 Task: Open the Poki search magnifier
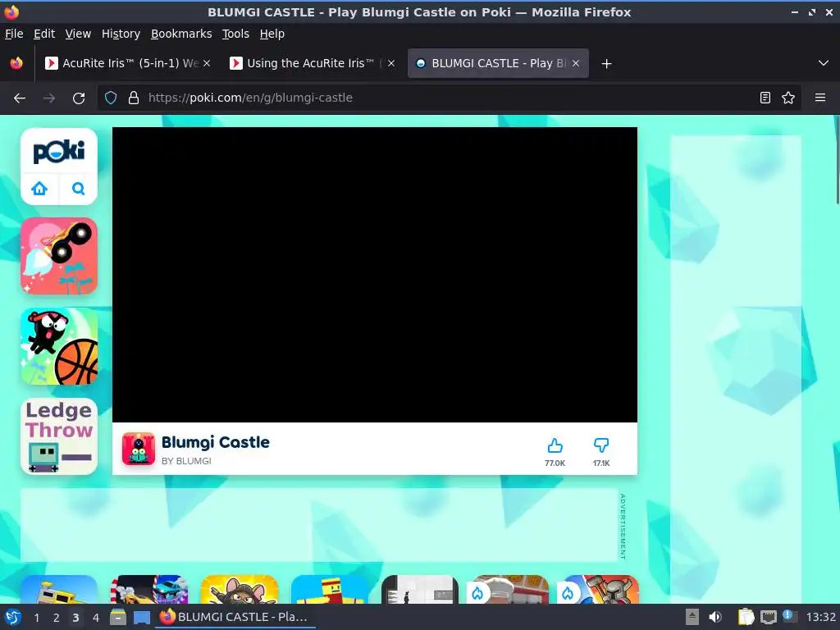[x=78, y=189]
